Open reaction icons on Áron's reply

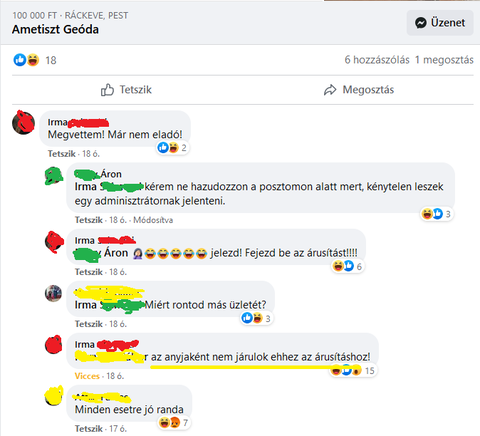tap(436, 214)
